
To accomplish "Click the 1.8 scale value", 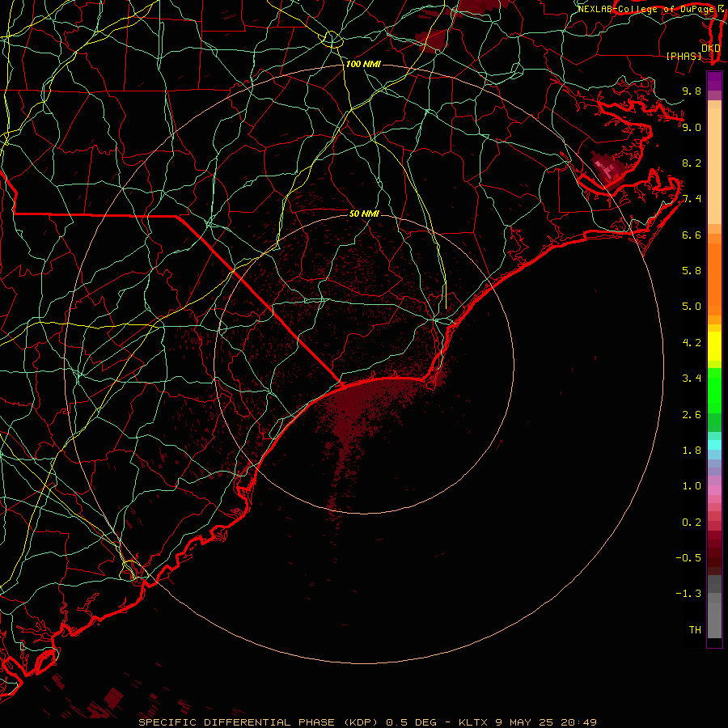I will [x=692, y=451].
